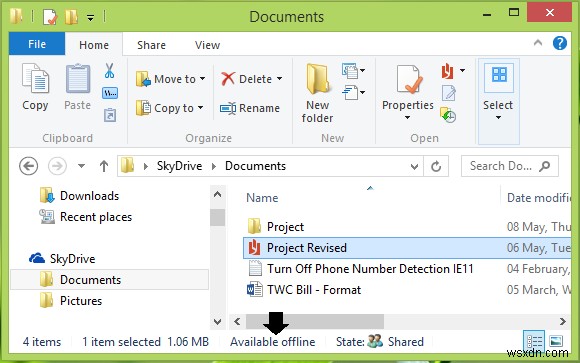
Task: Click Move to in Organize group
Action: 170,79
